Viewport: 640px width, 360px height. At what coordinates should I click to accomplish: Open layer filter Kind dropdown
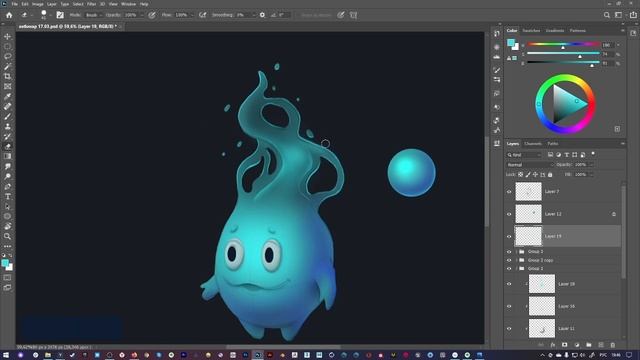pos(524,155)
